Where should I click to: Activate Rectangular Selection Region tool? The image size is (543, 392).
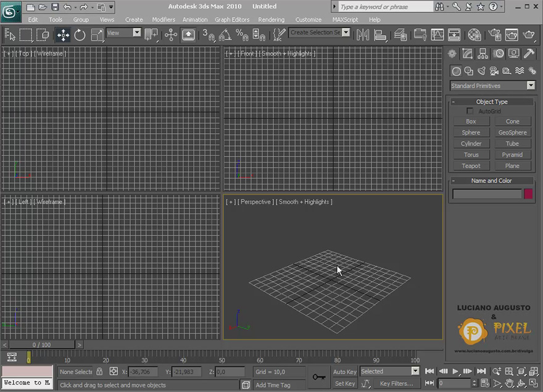point(26,35)
